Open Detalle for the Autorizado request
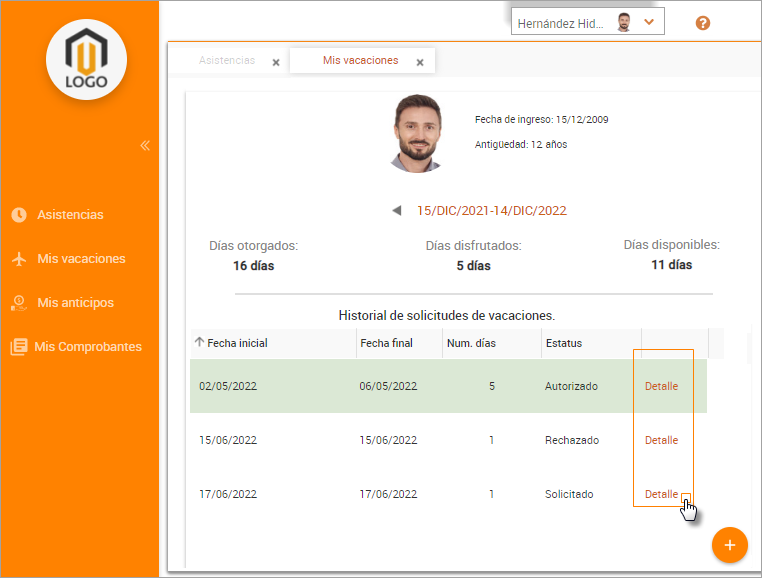762x578 pixels. click(x=661, y=386)
